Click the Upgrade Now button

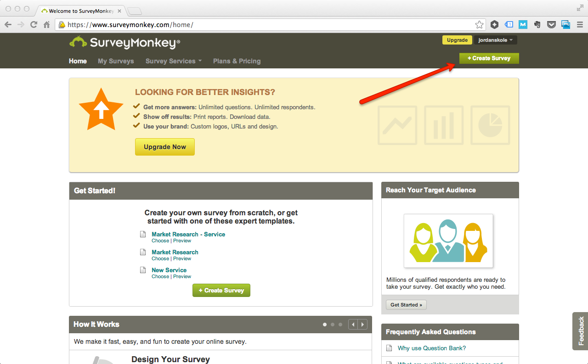click(164, 146)
